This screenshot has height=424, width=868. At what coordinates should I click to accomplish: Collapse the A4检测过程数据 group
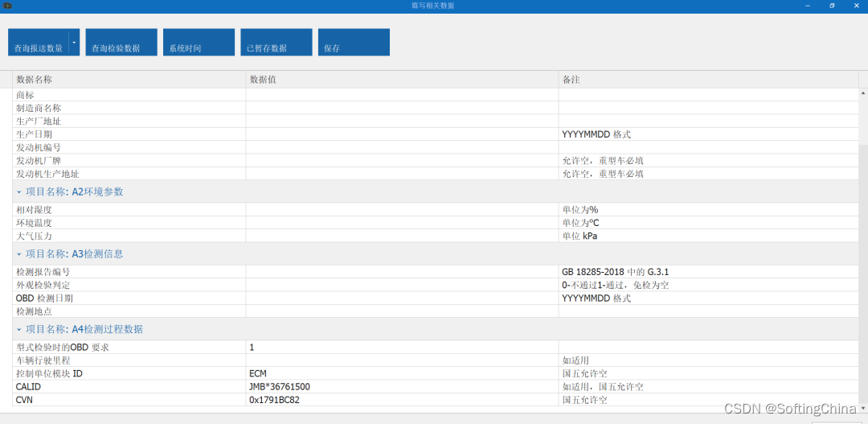pyautogui.click(x=18, y=330)
